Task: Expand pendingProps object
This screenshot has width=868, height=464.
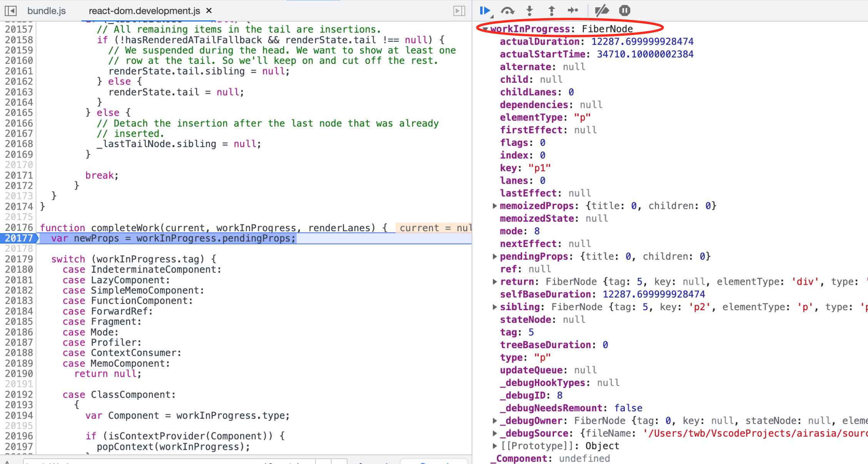Action: point(495,256)
